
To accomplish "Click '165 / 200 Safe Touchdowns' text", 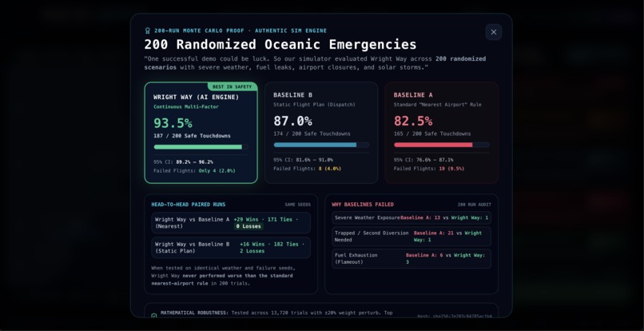I will (432, 134).
